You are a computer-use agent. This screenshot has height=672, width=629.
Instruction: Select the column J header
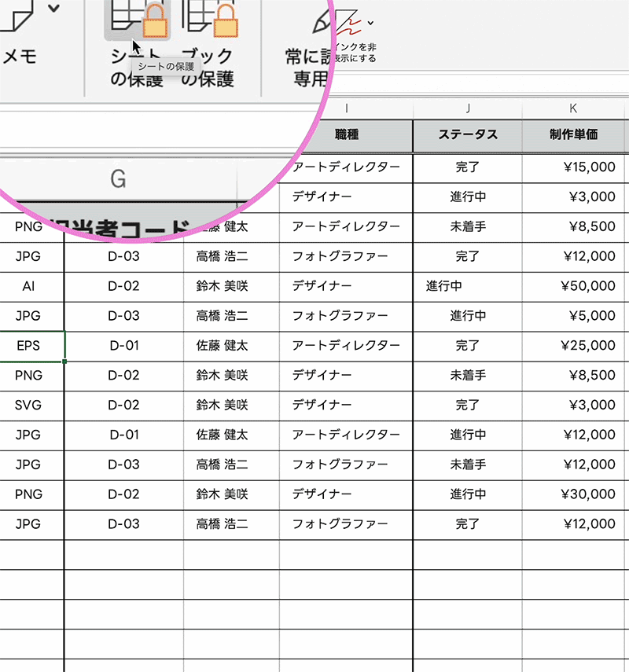click(468, 108)
